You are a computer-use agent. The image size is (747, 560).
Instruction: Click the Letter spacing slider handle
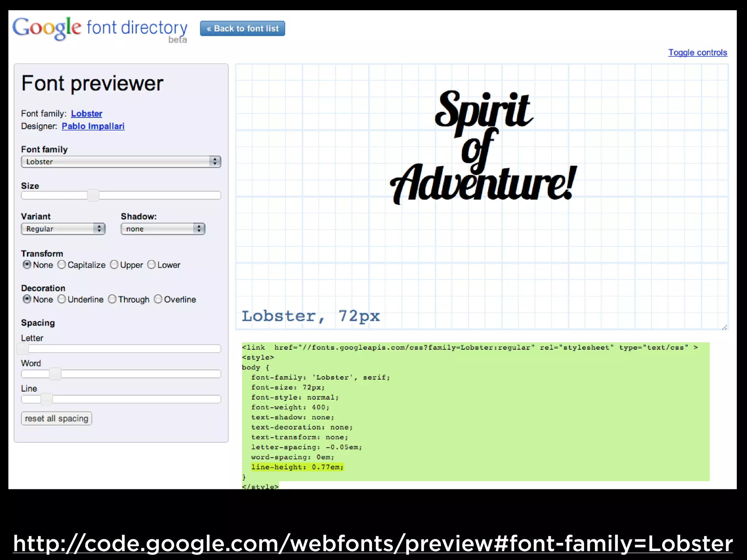click(x=23, y=349)
